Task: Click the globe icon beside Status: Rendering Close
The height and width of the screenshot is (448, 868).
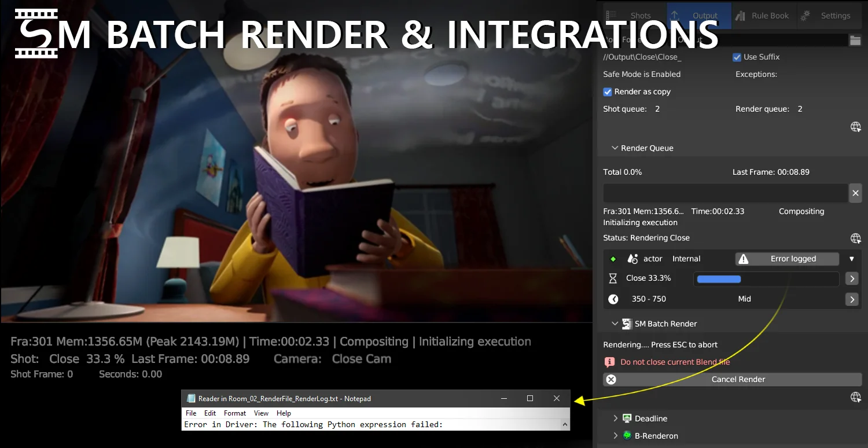Action: point(855,238)
